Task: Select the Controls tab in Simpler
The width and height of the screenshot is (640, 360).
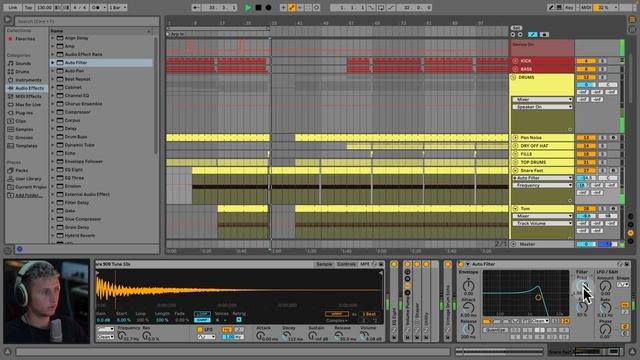Action: click(346, 264)
